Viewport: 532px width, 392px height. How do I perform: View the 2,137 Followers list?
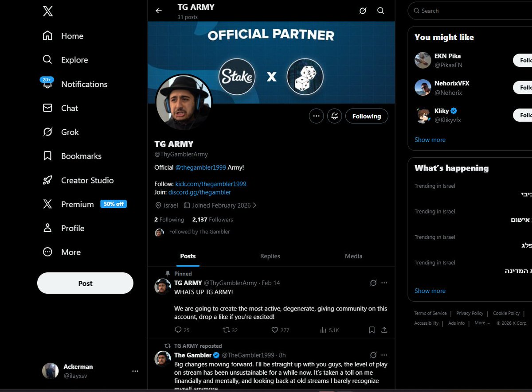coord(212,219)
